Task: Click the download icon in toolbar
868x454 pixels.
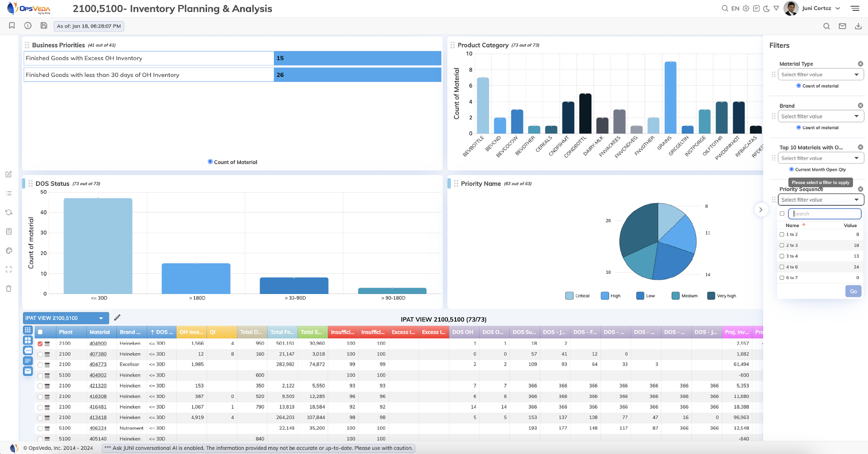Action: [x=858, y=26]
